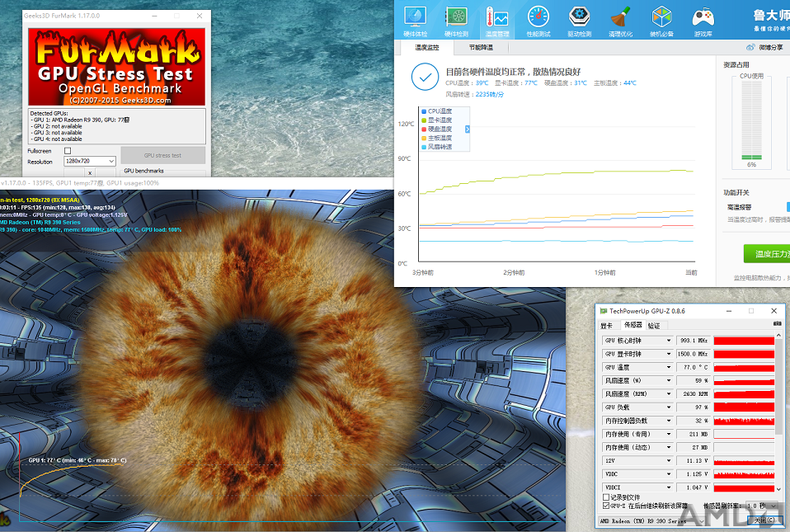Expand the VDDCI sensor dropdown
Image resolution: width=790 pixels, height=532 pixels.
coord(669,487)
